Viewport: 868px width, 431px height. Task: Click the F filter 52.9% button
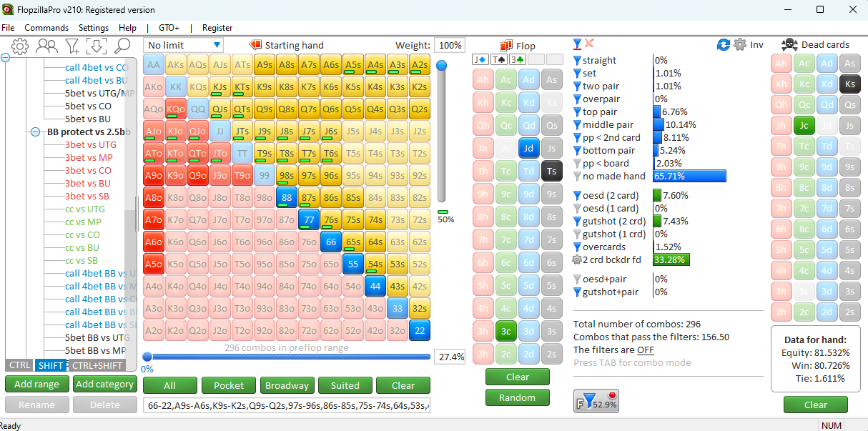coord(596,401)
